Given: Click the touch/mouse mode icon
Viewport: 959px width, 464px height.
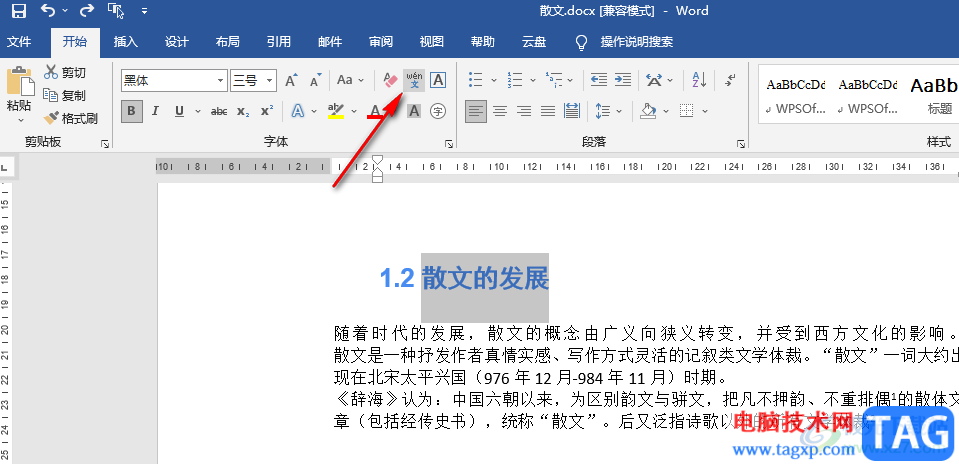Looking at the screenshot, I should 115,10.
